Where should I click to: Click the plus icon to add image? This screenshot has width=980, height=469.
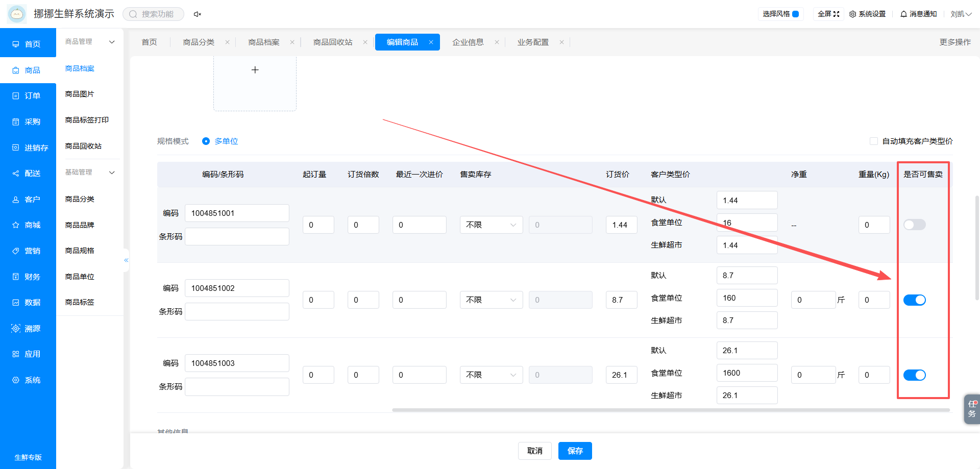coord(255,70)
